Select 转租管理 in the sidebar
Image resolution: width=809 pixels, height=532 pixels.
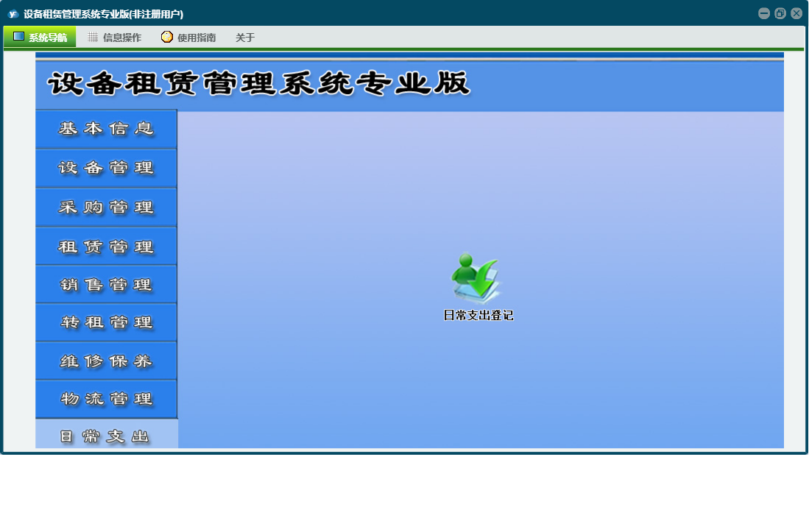click(x=106, y=322)
